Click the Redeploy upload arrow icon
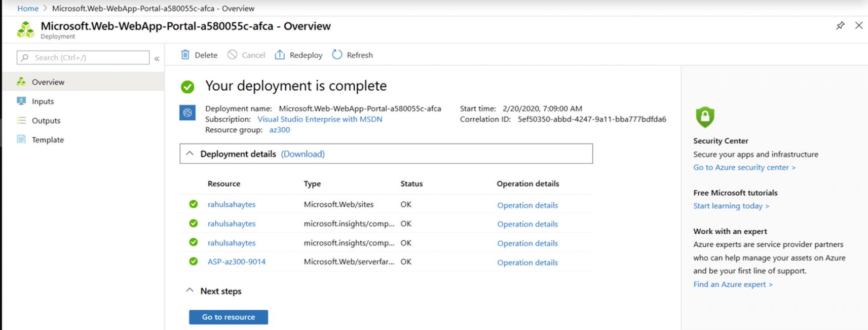 (x=280, y=55)
